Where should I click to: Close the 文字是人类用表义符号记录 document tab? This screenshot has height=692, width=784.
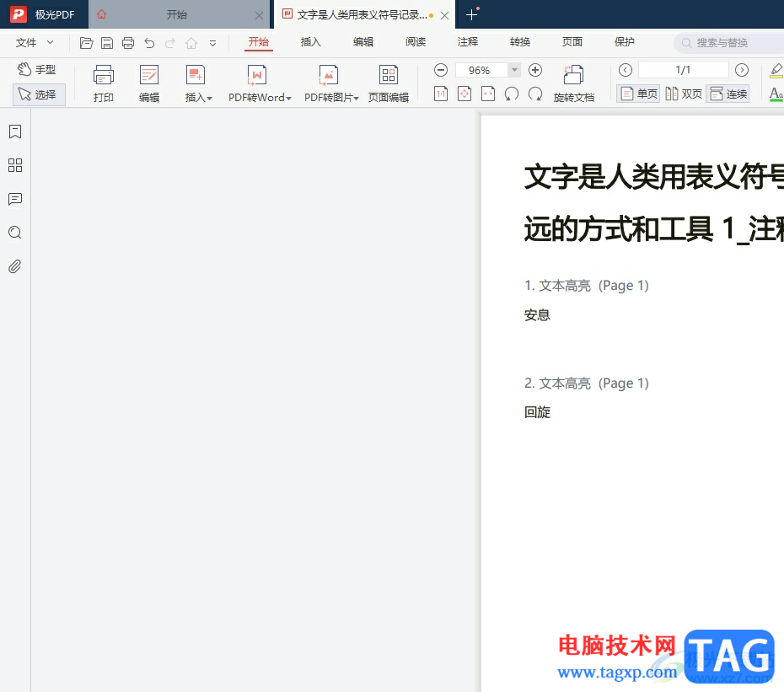tap(444, 15)
